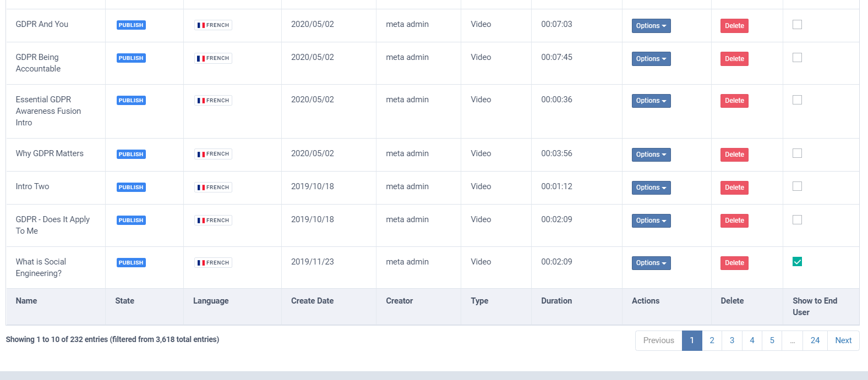Sort the table by Duration column header

(x=556, y=301)
